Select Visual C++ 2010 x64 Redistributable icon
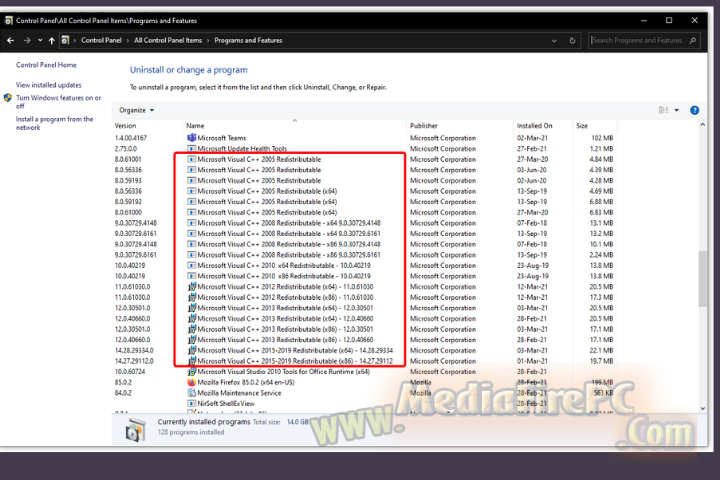 (x=191, y=265)
